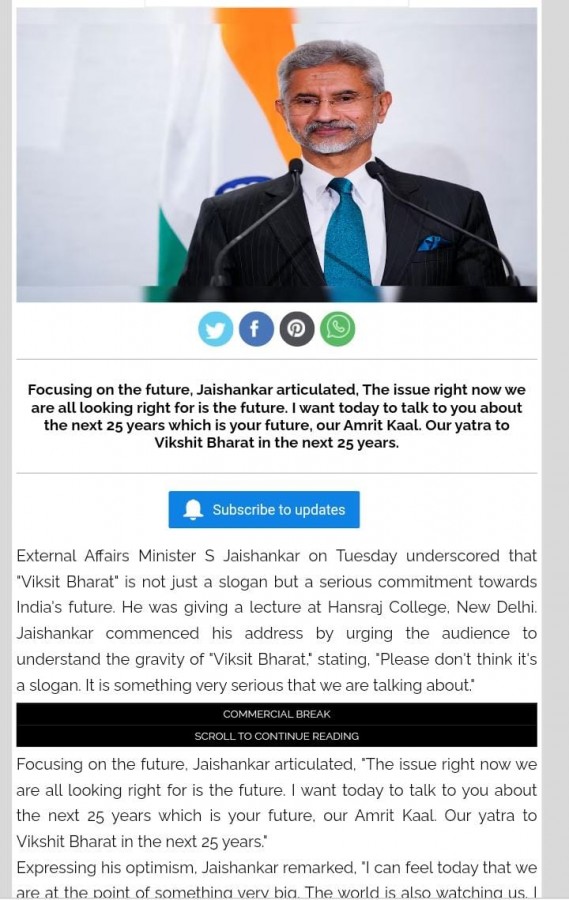Click the Subscribe to updates label
The image size is (569, 900).
click(x=278, y=510)
